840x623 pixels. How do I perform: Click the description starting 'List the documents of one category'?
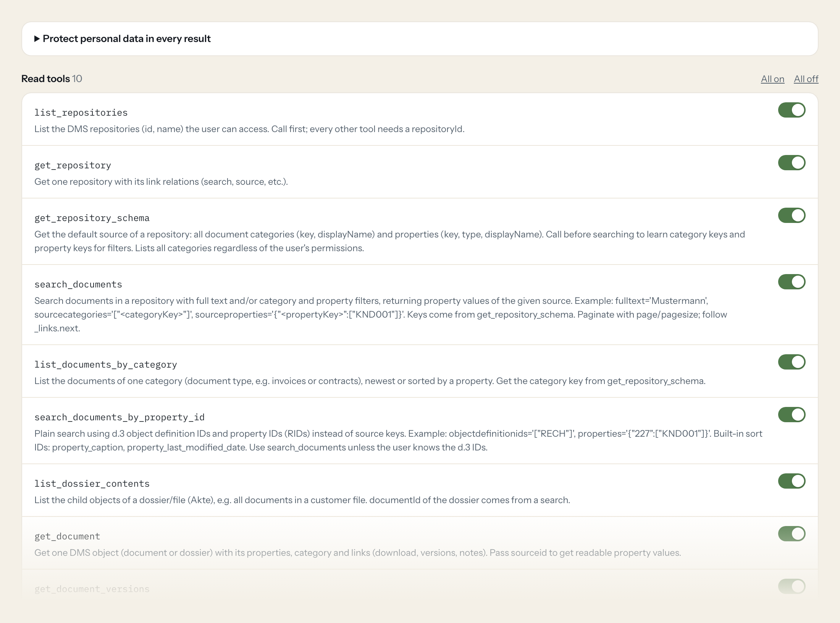[x=370, y=381]
